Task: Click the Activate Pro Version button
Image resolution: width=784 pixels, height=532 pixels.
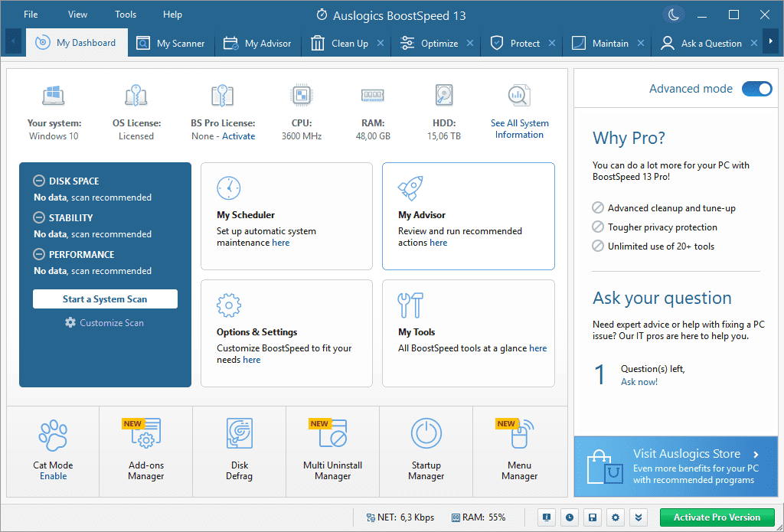Action: click(717, 517)
